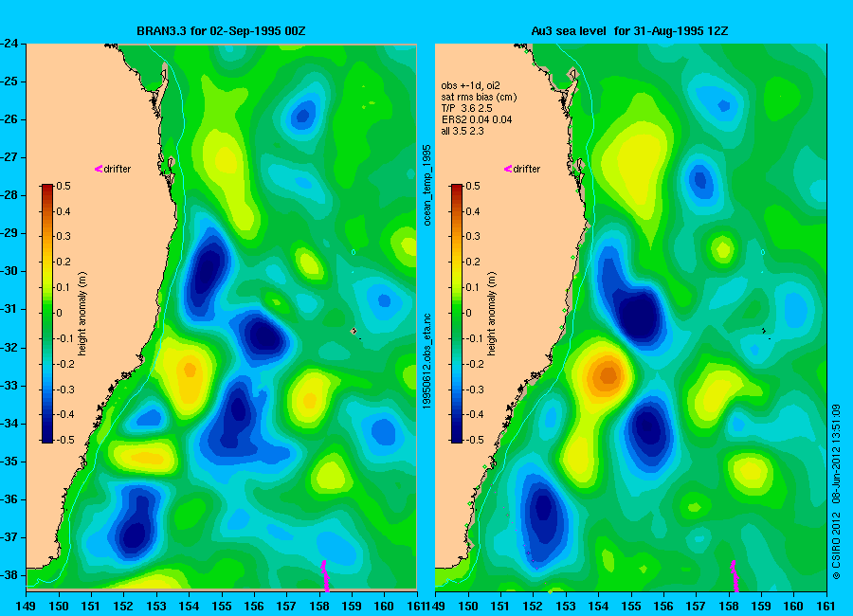
Task: Click longitude label 153 under BRAN3.3 map
Action: (x=156, y=607)
